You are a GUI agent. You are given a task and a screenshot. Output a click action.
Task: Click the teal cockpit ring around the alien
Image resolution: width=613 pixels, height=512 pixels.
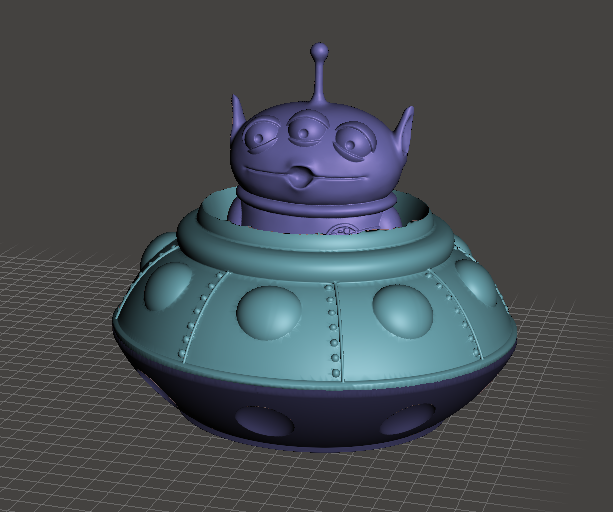[315, 250]
